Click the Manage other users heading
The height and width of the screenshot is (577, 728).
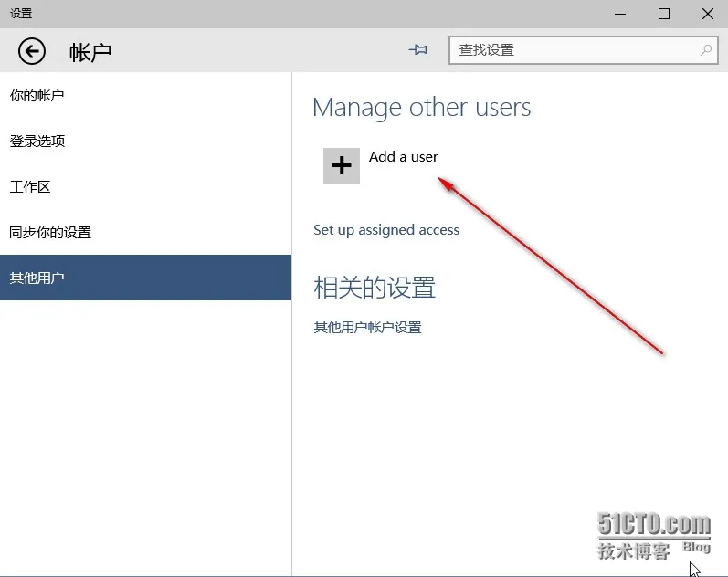422,108
